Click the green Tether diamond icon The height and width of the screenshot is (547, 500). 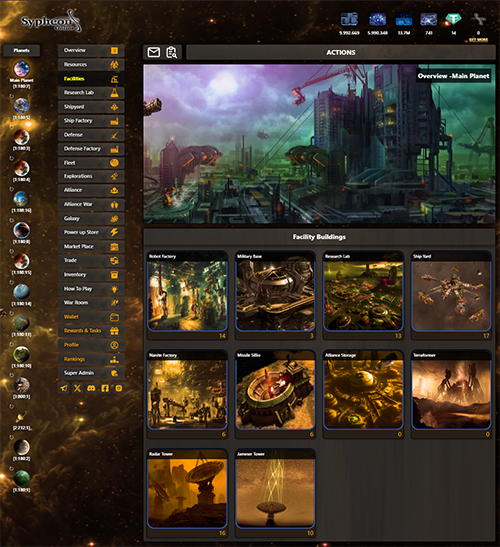click(453, 20)
